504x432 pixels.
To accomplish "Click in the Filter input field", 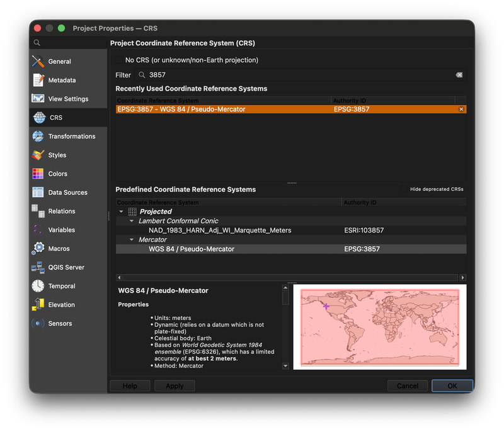I will click(301, 75).
